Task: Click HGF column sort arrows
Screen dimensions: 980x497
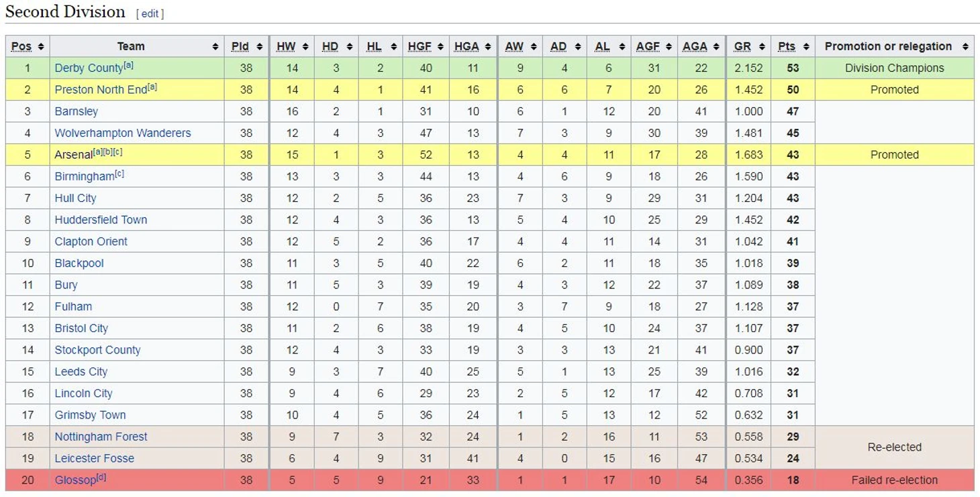Action: coord(440,47)
